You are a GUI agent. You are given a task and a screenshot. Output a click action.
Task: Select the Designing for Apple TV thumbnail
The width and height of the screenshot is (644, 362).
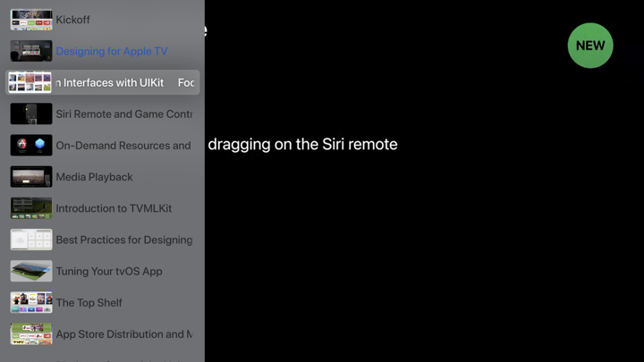(31, 51)
